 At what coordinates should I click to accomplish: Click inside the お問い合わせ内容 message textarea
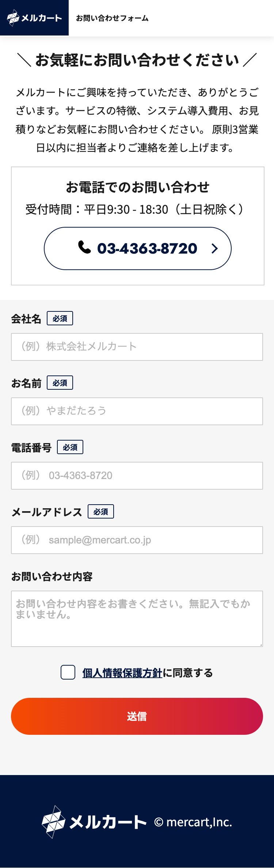click(137, 618)
